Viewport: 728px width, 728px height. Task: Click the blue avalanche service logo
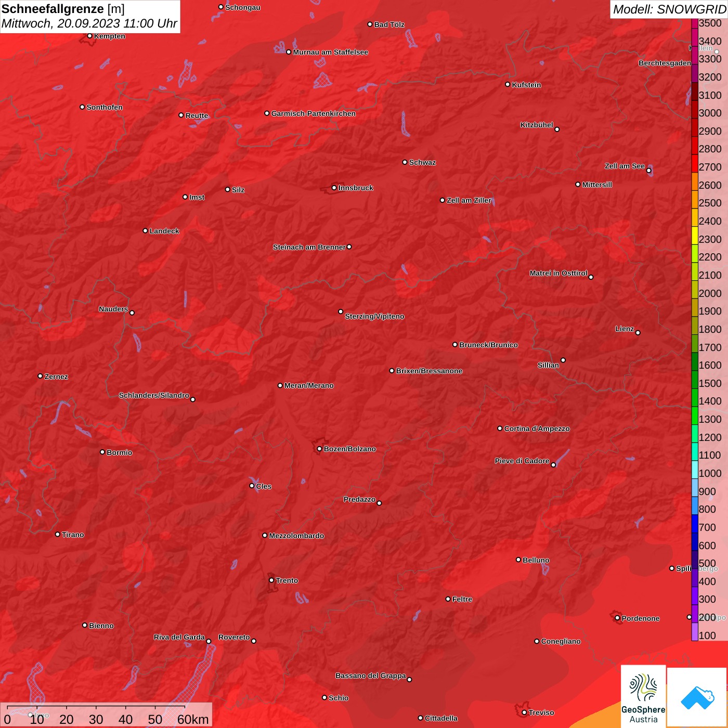[x=697, y=696]
